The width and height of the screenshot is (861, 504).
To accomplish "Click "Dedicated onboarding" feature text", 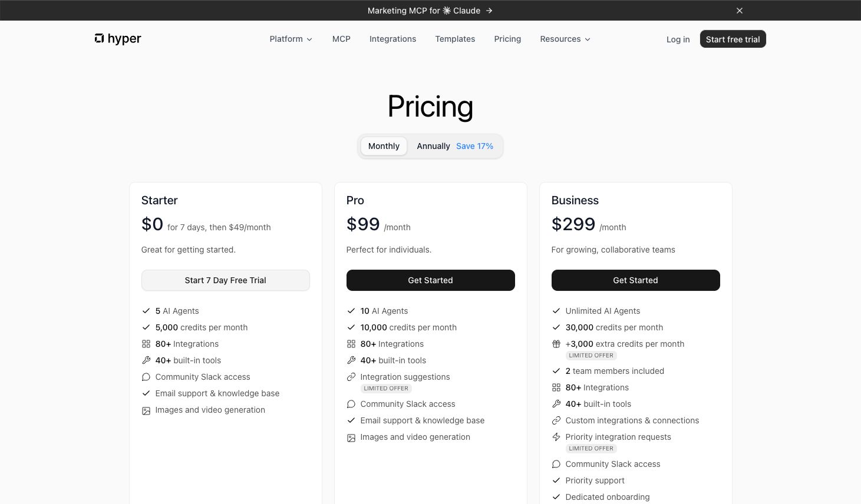I will (608, 497).
